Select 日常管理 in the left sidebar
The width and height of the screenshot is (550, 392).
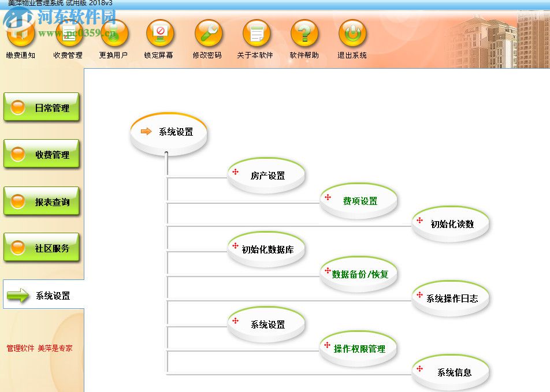[42, 107]
